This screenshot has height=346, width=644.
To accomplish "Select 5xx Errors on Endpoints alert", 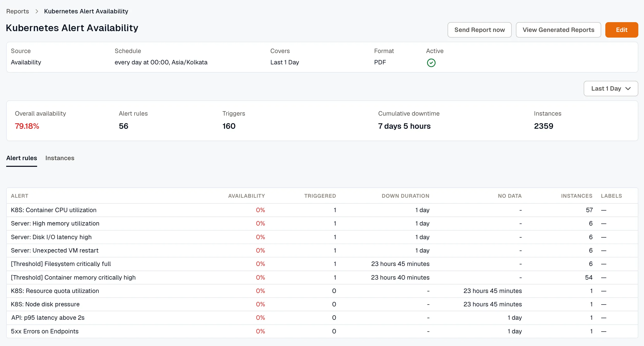I will pos(322,331).
